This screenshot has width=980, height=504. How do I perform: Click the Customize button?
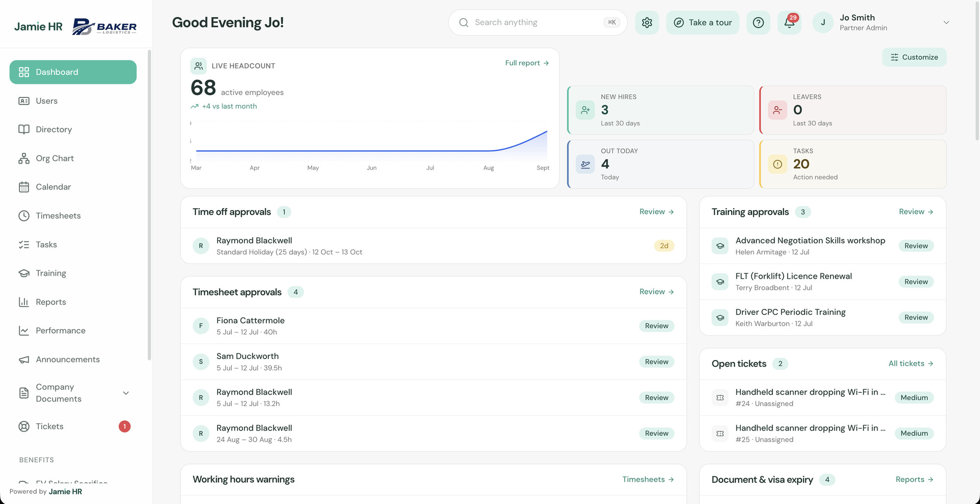(x=914, y=57)
